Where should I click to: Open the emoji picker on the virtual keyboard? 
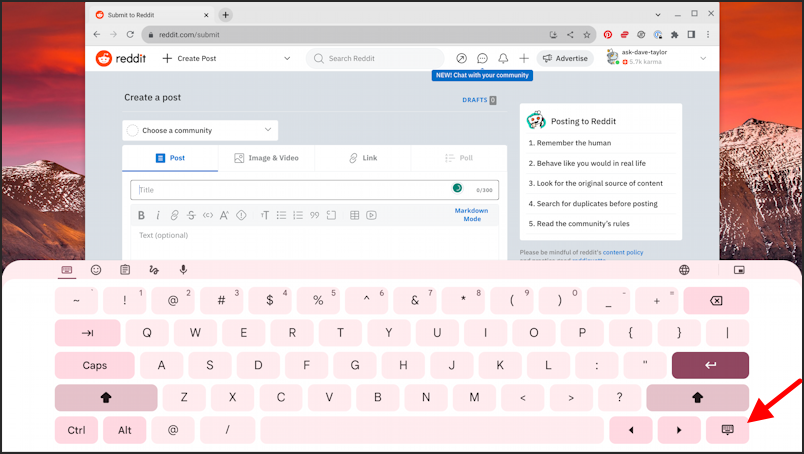tap(96, 270)
